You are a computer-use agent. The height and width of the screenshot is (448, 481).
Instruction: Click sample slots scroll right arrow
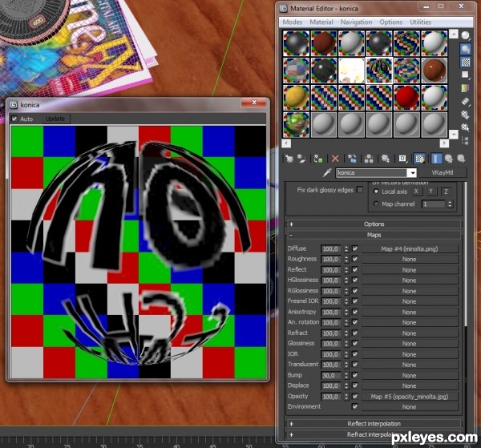click(x=444, y=143)
